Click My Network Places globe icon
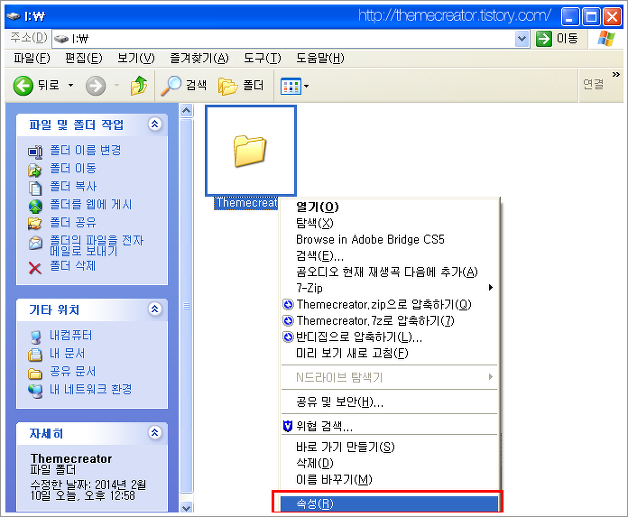The width and height of the screenshot is (628, 517). 35,390
